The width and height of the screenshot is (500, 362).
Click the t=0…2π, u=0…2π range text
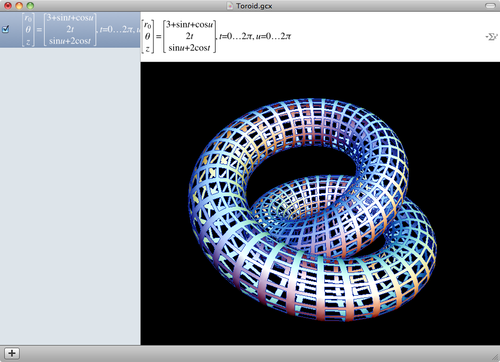click(255, 36)
